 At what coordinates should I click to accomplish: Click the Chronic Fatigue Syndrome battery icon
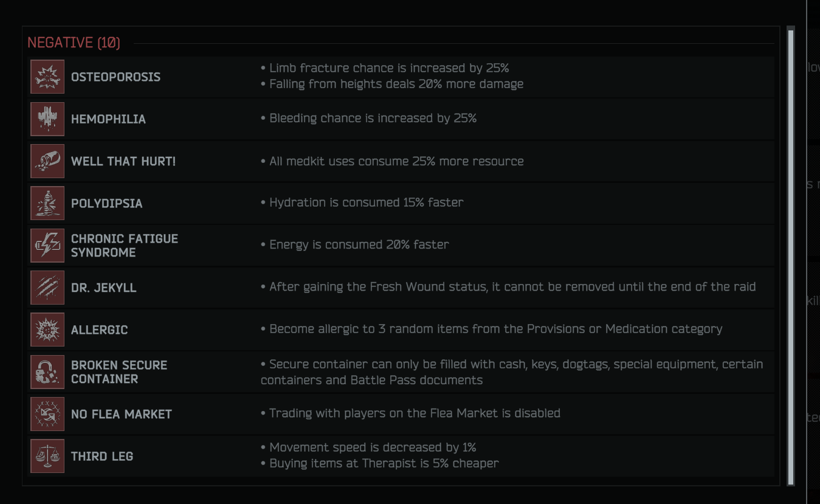coord(47,245)
